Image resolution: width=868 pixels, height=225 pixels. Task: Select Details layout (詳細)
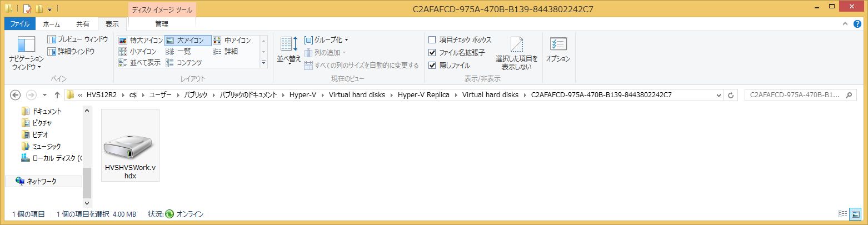[x=226, y=51]
